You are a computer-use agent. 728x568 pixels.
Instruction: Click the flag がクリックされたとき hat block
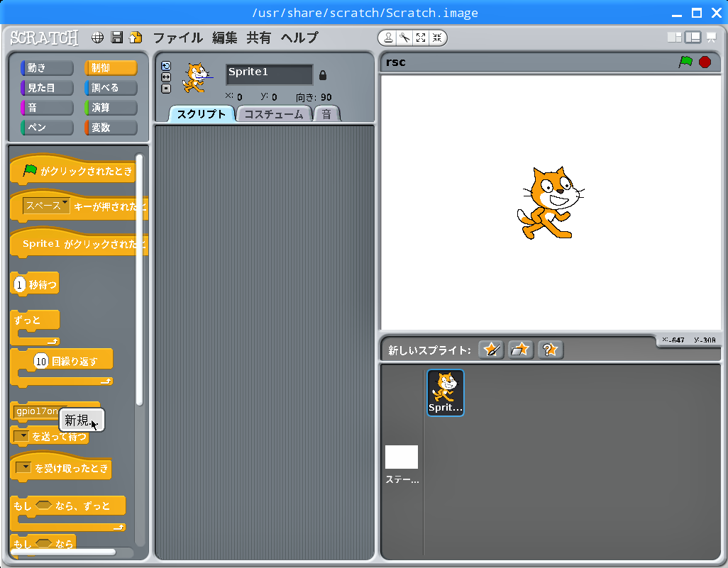point(72,169)
